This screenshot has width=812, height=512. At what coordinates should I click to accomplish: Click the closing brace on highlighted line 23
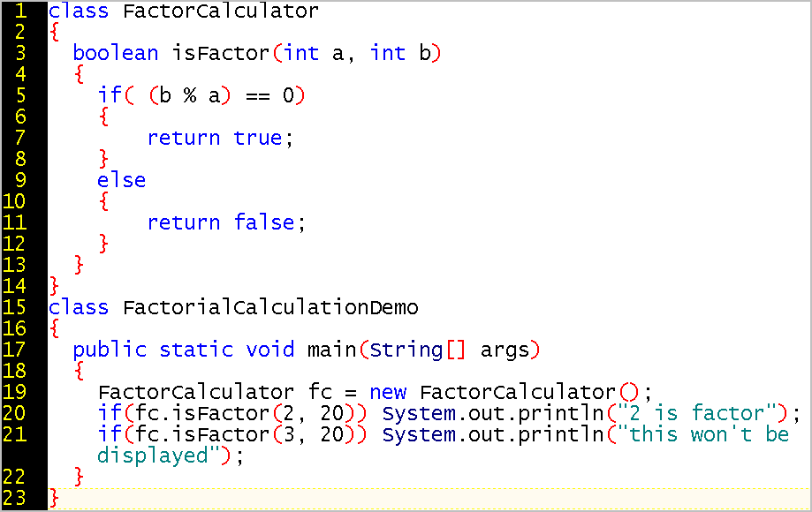tap(54, 498)
